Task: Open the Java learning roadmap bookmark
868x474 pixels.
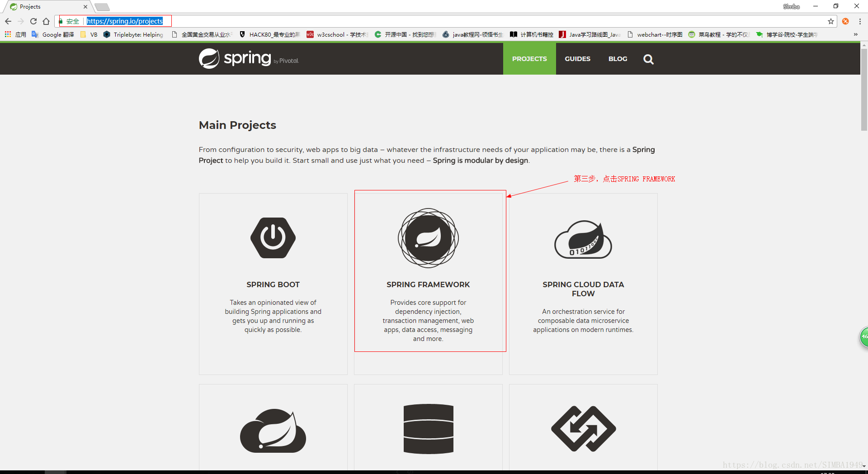Action: [590, 34]
